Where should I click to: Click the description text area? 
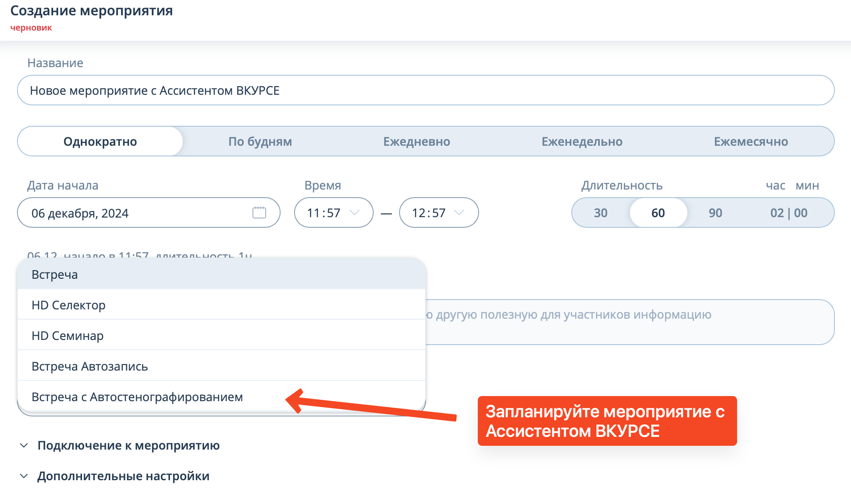point(630,322)
